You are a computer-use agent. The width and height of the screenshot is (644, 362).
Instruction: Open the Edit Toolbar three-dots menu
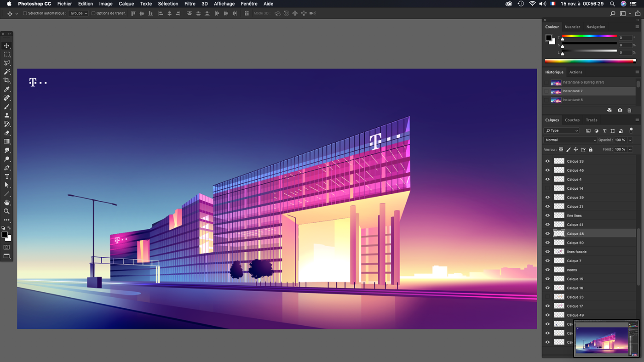tap(7, 221)
